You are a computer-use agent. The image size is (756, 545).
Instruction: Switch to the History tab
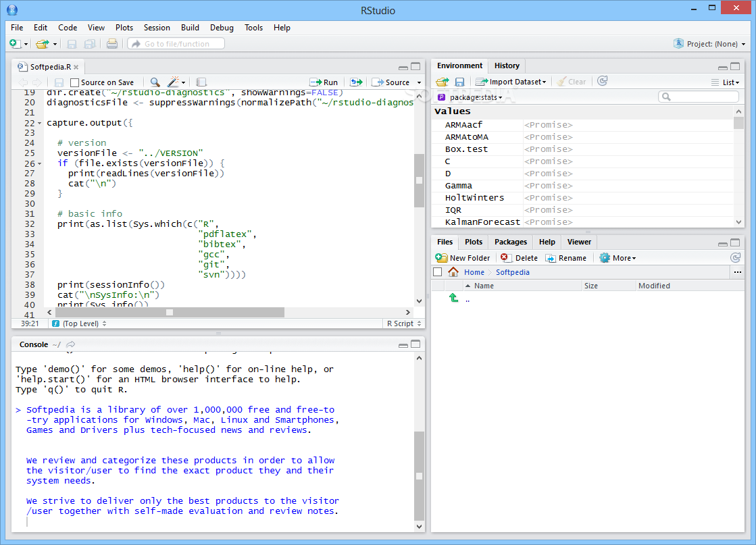pyautogui.click(x=507, y=66)
